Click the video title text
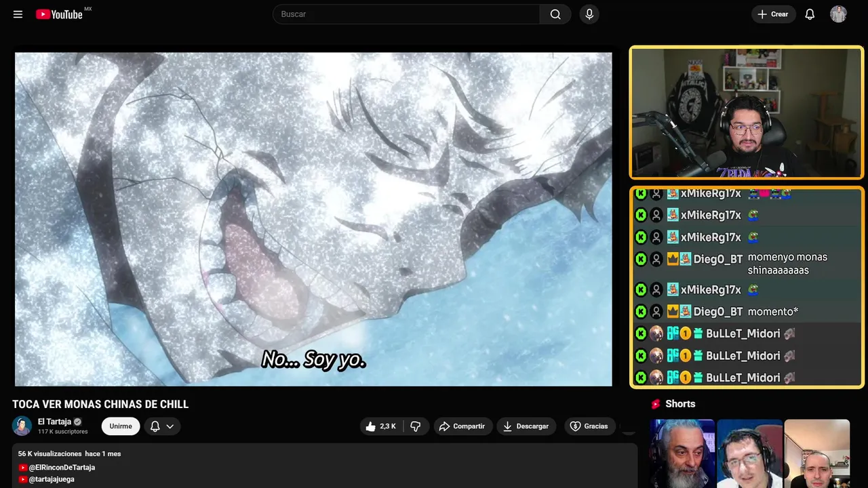Screen dimensions: 868x488 click(100, 405)
